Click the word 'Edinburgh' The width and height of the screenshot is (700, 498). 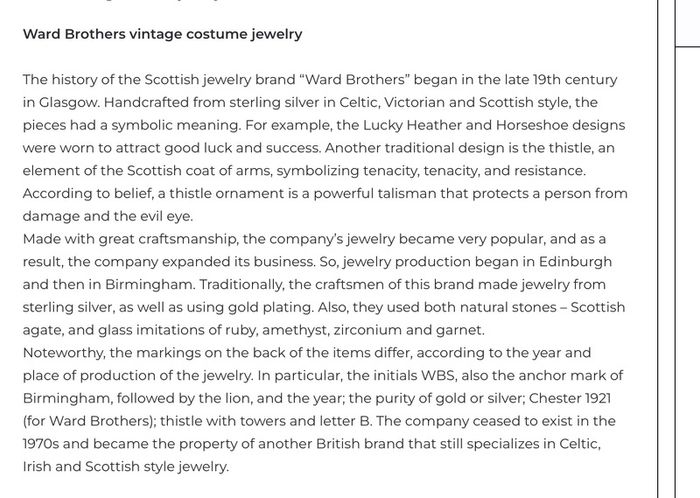pos(575,262)
